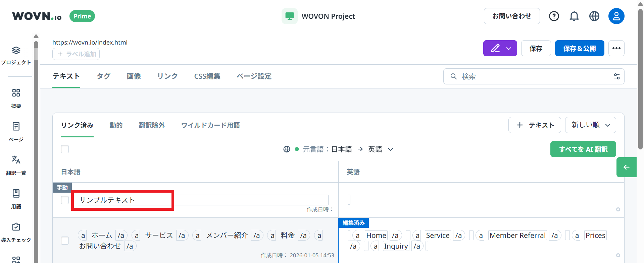Click the 手動 label tag

[x=62, y=188]
